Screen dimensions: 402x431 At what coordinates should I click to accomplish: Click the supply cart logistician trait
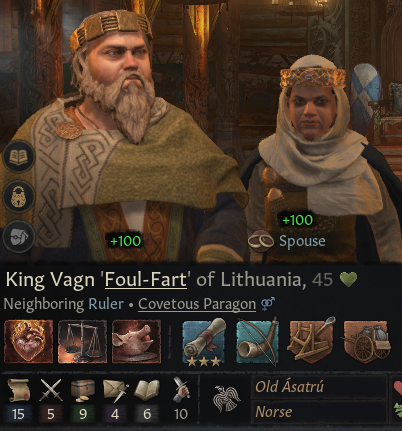pyautogui.click(x=366, y=341)
